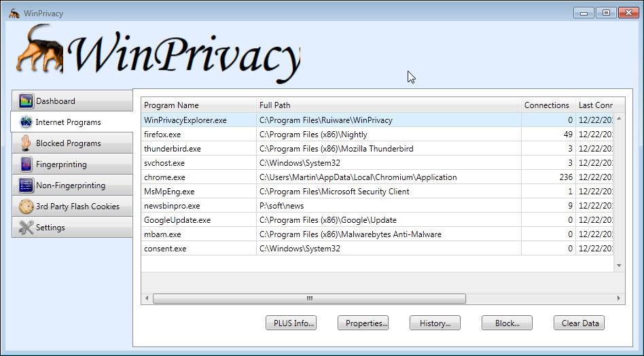
Task: Select the Internet Programs tab
Action: click(72, 122)
